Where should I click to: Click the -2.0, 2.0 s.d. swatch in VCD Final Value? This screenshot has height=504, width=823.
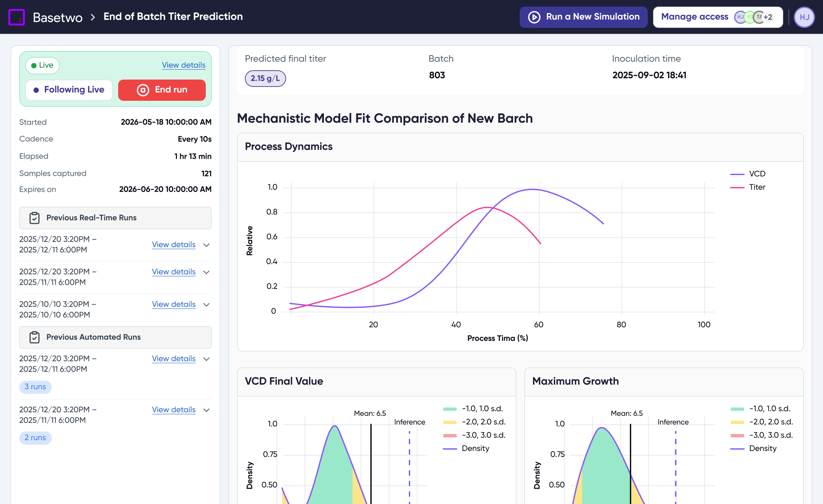450,422
